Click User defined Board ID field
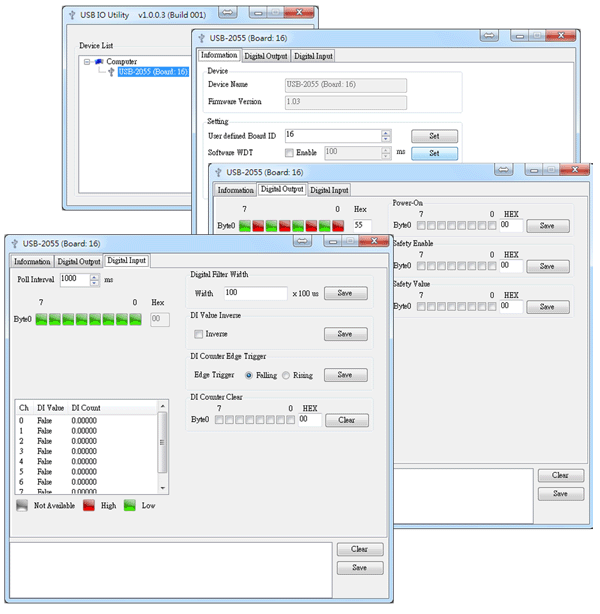 click(x=333, y=135)
